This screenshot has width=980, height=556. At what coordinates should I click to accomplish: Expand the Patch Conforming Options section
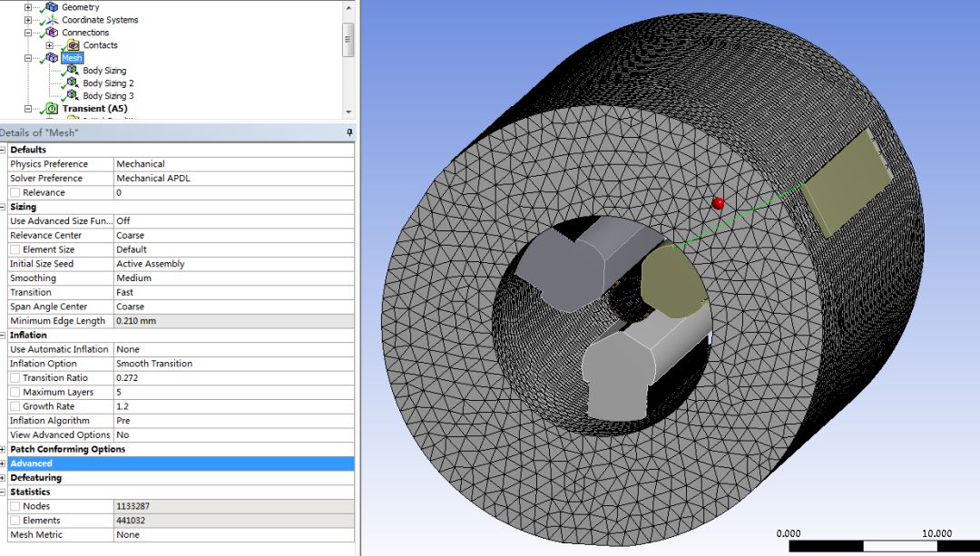(x=3, y=449)
